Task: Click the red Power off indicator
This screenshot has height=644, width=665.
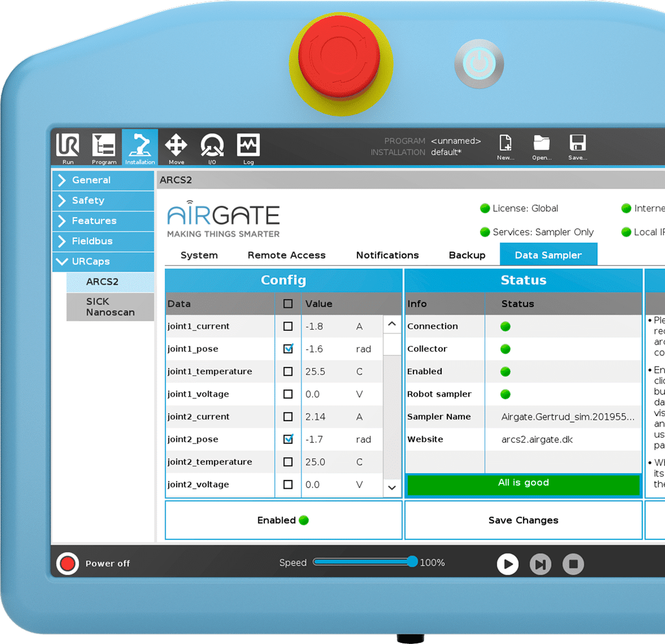Action: 68,564
